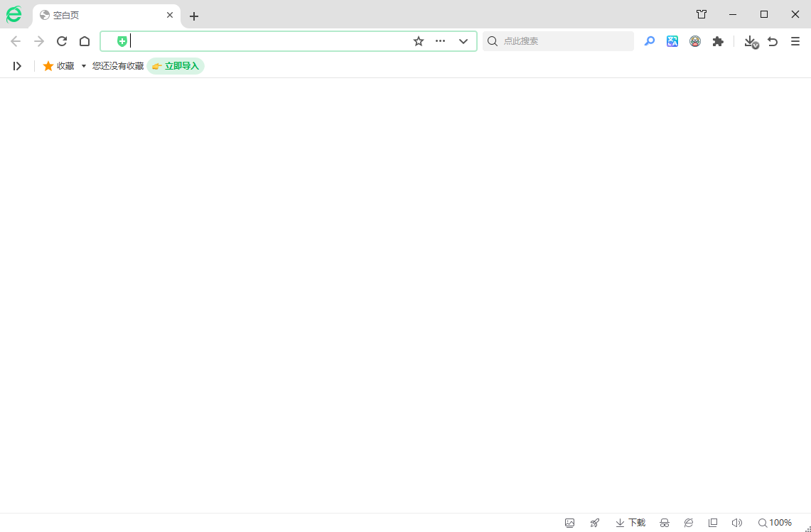This screenshot has height=532, width=811.
Task: Mute page audio with the speaker icon
Action: 736,522
